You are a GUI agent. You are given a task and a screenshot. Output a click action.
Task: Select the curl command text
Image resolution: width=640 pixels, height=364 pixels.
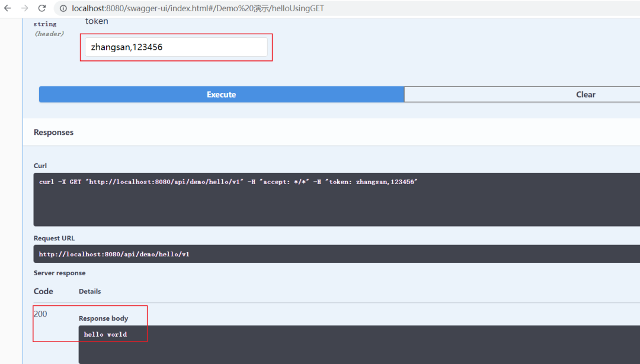coord(228,182)
